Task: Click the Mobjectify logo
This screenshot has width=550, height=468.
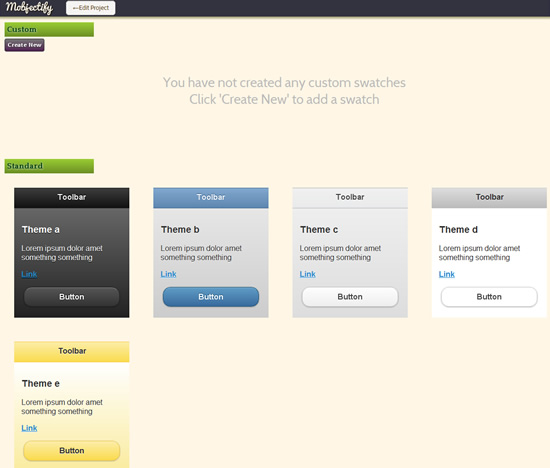Action: [x=29, y=8]
